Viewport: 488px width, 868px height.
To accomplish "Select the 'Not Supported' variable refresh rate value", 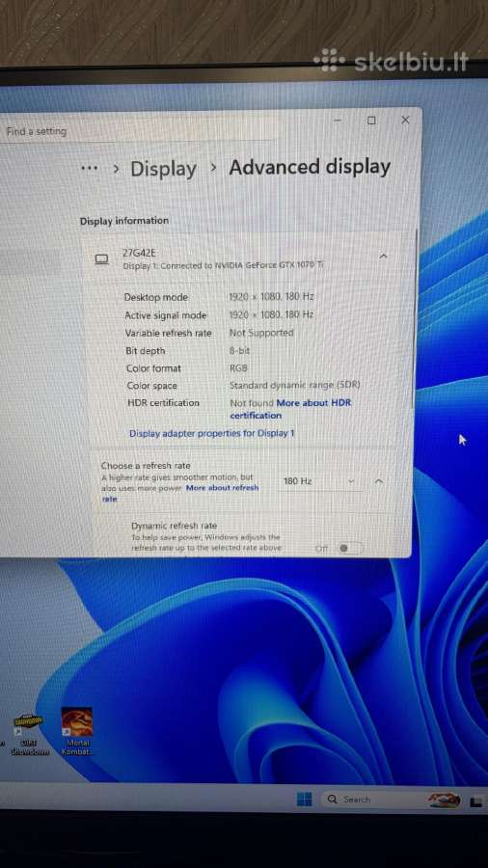I will [261, 333].
